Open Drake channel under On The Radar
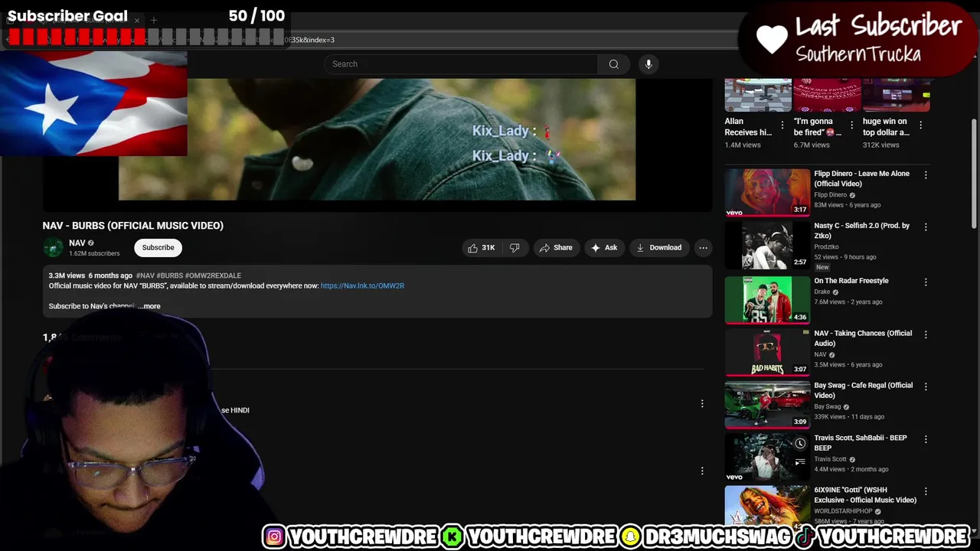The width and height of the screenshot is (980, 551). pyautogui.click(x=822, y=292)
